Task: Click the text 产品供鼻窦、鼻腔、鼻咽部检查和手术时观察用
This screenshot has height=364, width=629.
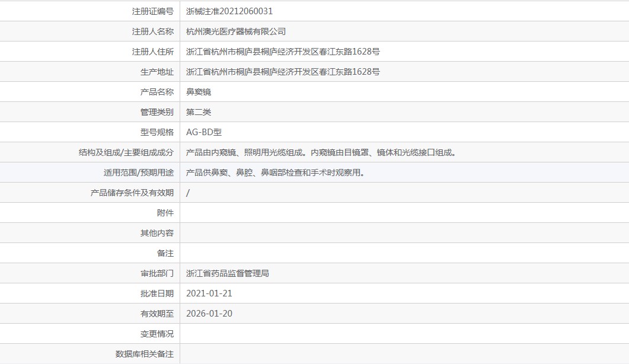Action: click(x=275, y=173)
